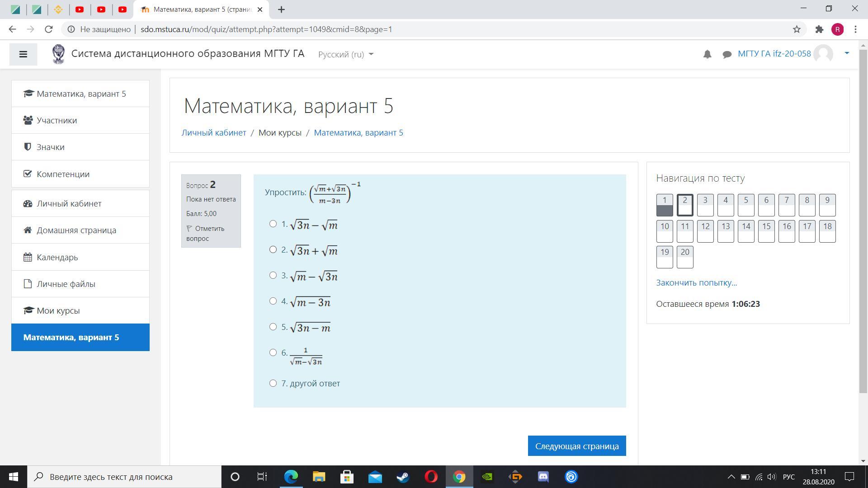Image resolution: width=868 pixels, height=488 pixels.
Task: Open Chrome extensions puzzle icon
Action: click(x=819, y=29)
